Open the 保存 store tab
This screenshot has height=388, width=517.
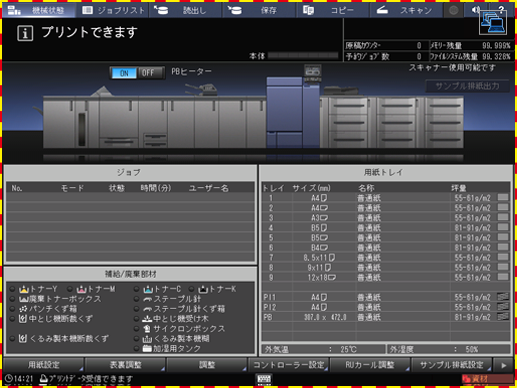(259, 10)
